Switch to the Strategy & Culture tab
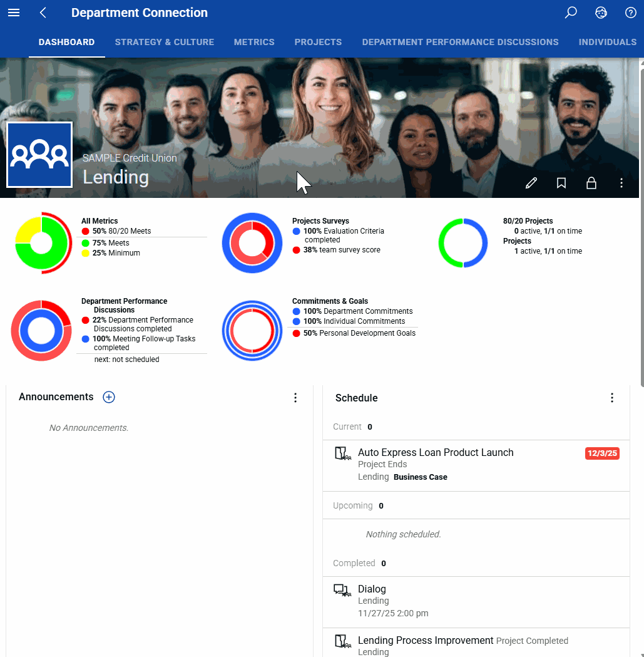The height and width of the screenshot is (657, 644). click(x=165, y=43)
